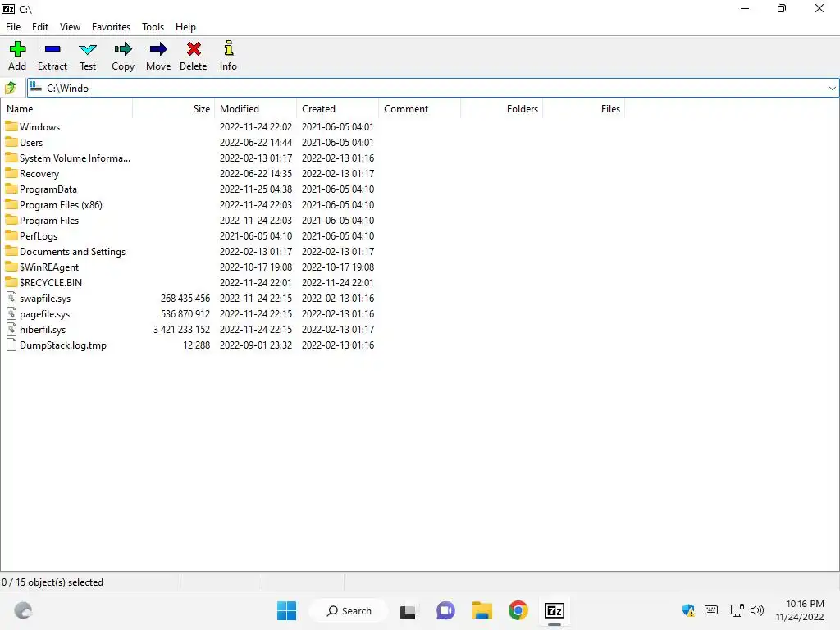Click DumpStack.log.tmp modified date 2022-09-01 23:32
Viewport: 840px width, 630px height.
tap(256, 345)
